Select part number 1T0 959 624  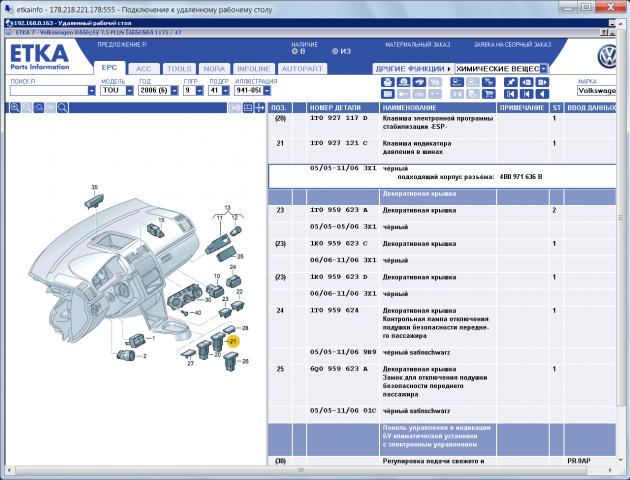(x=334, y=310)
